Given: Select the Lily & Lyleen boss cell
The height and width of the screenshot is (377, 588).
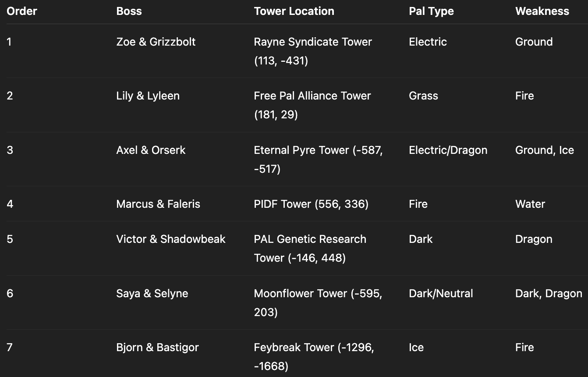Looking at the screenshot, I should coord(148,96).
